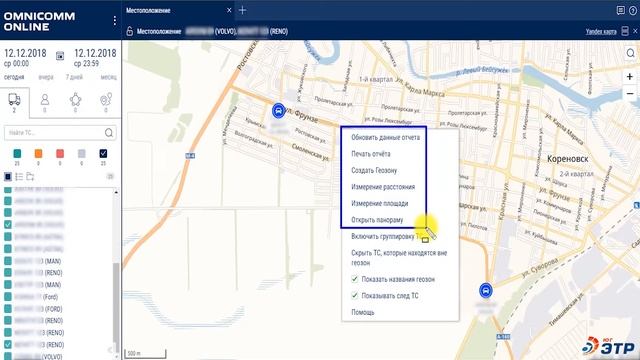The height and width of the screenshot is (360, 640).
Task: Select 'Создать Геозону' menu entry
Action: [374, 170]
